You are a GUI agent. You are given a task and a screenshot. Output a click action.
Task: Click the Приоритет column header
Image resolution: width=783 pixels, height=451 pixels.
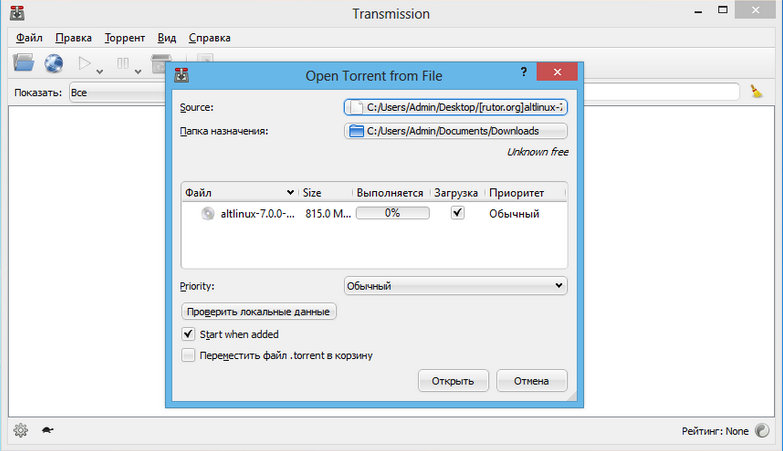(524, 193)
